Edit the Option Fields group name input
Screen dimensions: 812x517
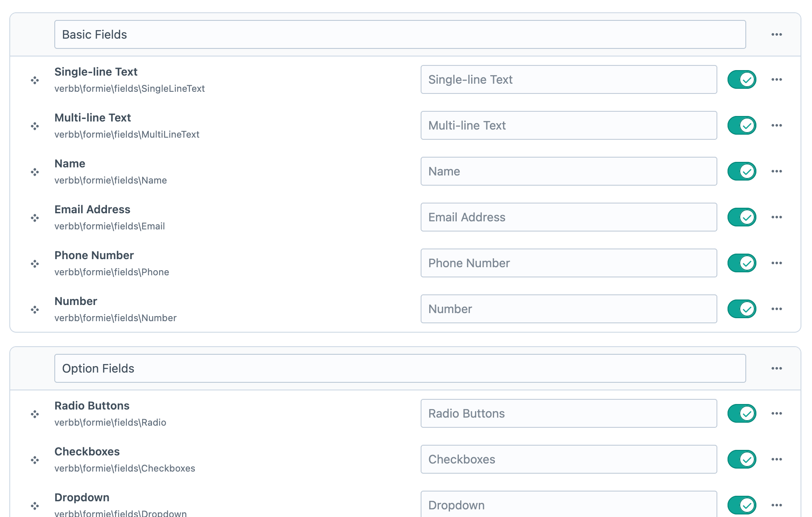click(x=400, y=368)
